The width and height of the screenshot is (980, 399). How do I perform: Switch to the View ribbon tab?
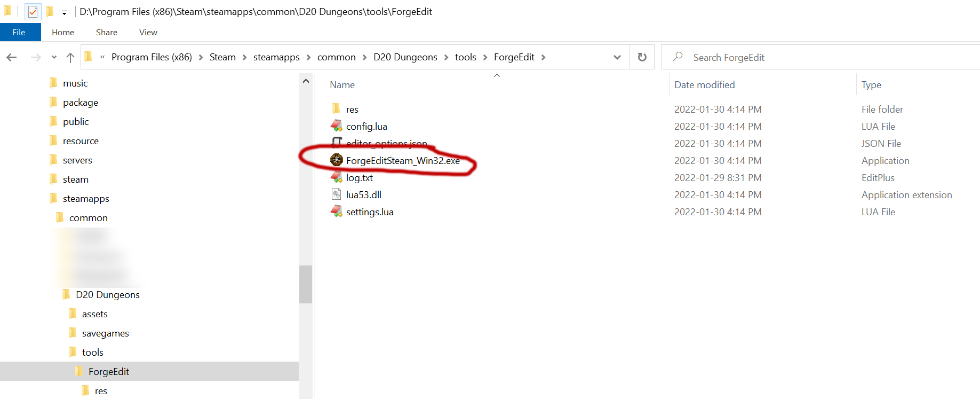[148, 32]
